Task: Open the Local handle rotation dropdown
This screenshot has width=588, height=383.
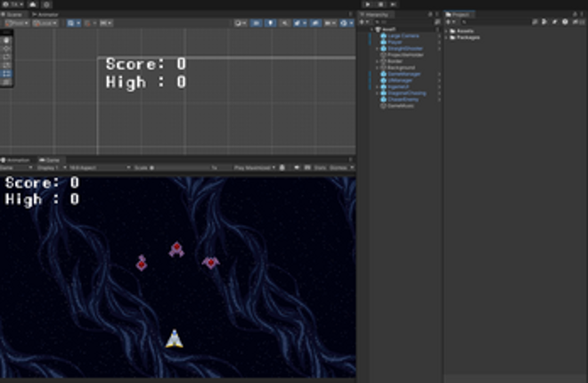Action: pyautogui.click(x=45, y=23)
